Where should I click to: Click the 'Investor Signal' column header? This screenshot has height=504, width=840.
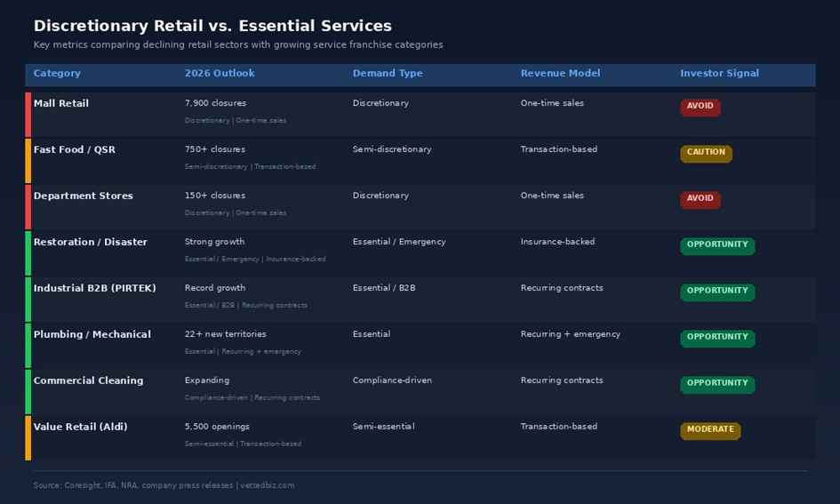click(719, 74)
